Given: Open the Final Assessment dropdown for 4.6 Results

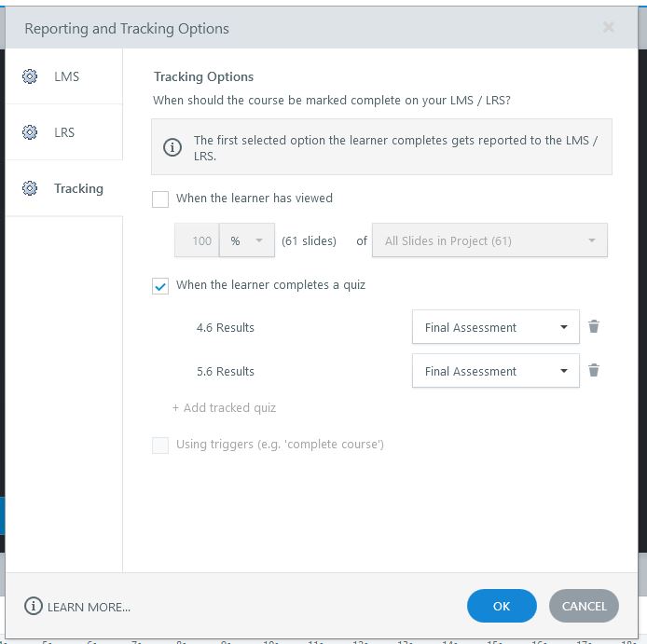Looking at the screenshot, I should pyautogui.click(x=495, y=327).
